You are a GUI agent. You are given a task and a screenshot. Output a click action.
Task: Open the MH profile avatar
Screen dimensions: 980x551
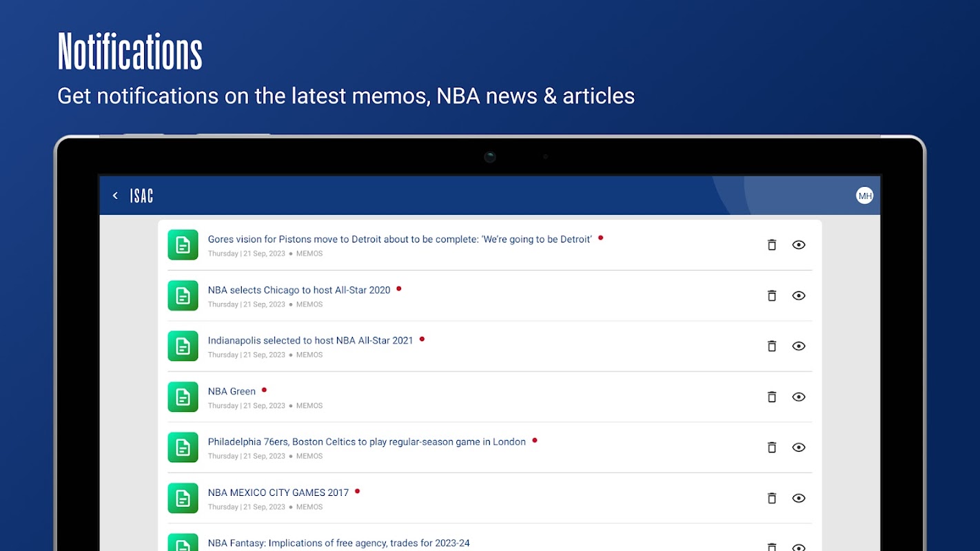864,196
